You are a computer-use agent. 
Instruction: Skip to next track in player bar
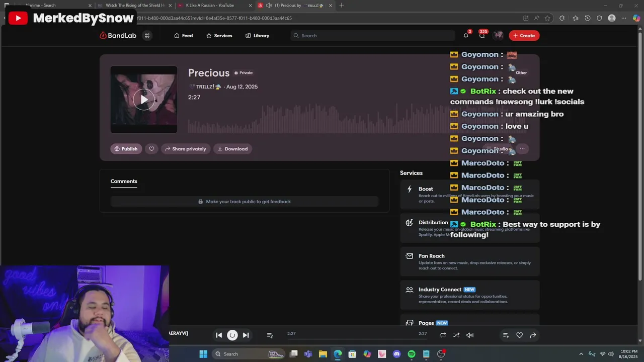pos(246,335)
